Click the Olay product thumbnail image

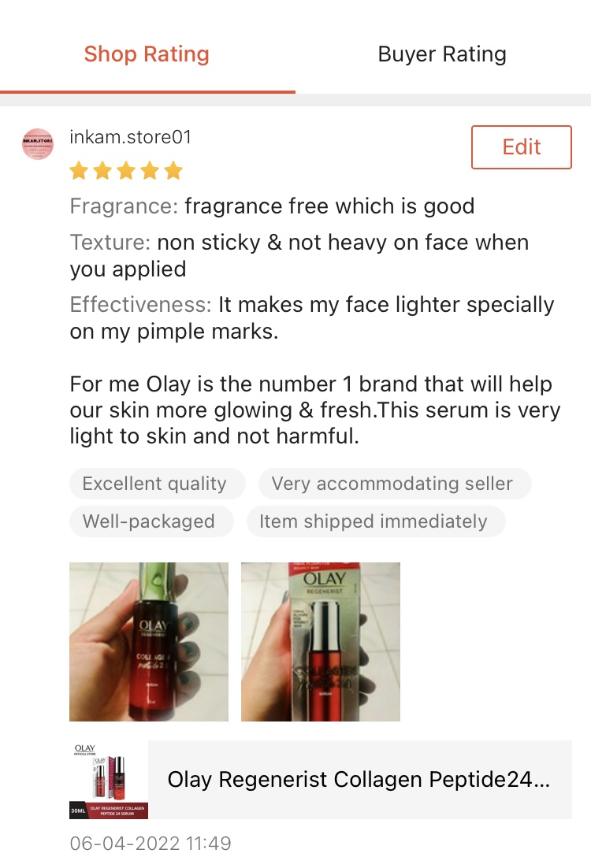[x=109, y=780]
